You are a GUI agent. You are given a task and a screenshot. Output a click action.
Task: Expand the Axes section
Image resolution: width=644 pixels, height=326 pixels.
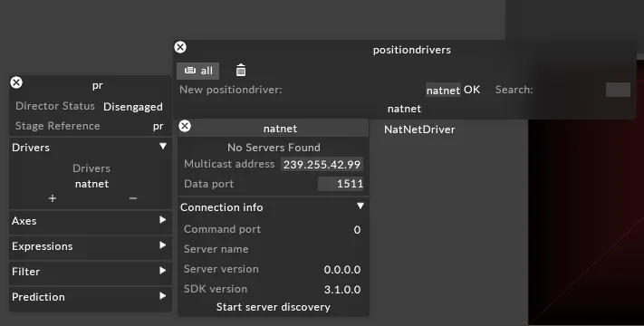[163, 220]
